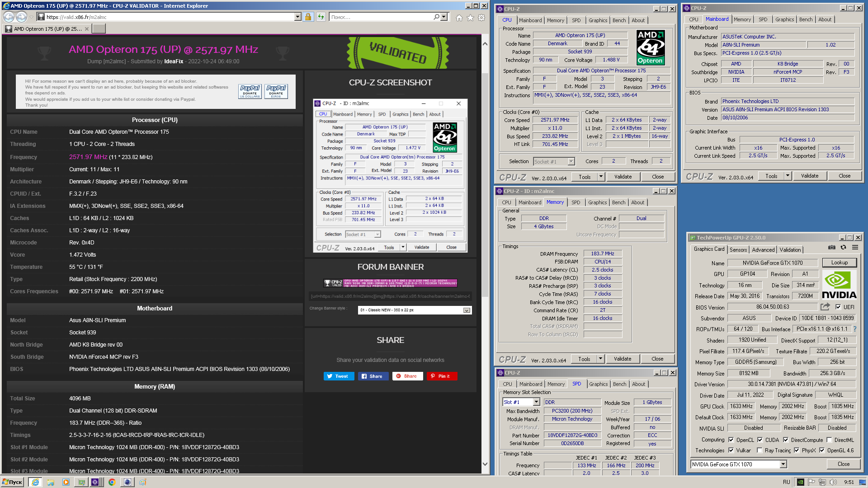Click the volume speaker tray icon
This screenshot has height=488, width=868.
point(834,482)
